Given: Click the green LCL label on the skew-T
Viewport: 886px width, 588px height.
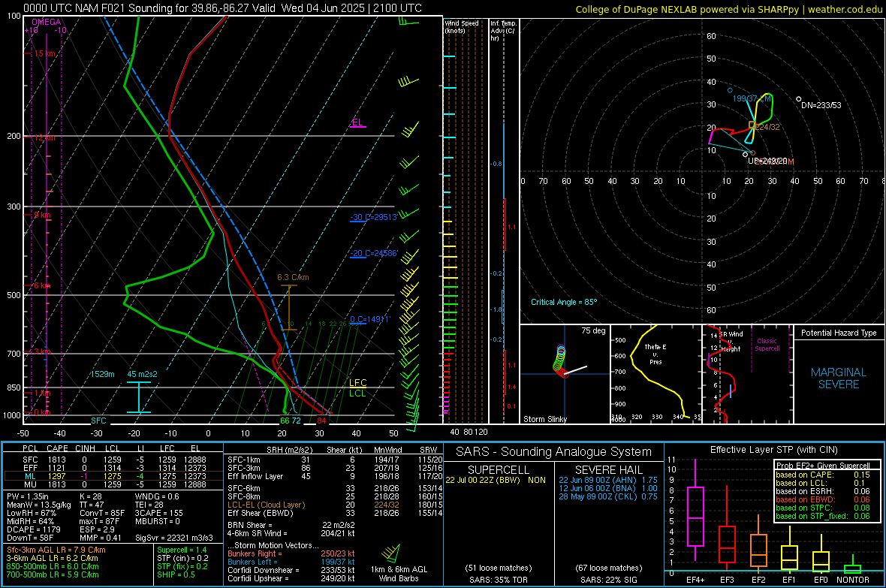Looking at the screenshot, I should pos(357,394).
